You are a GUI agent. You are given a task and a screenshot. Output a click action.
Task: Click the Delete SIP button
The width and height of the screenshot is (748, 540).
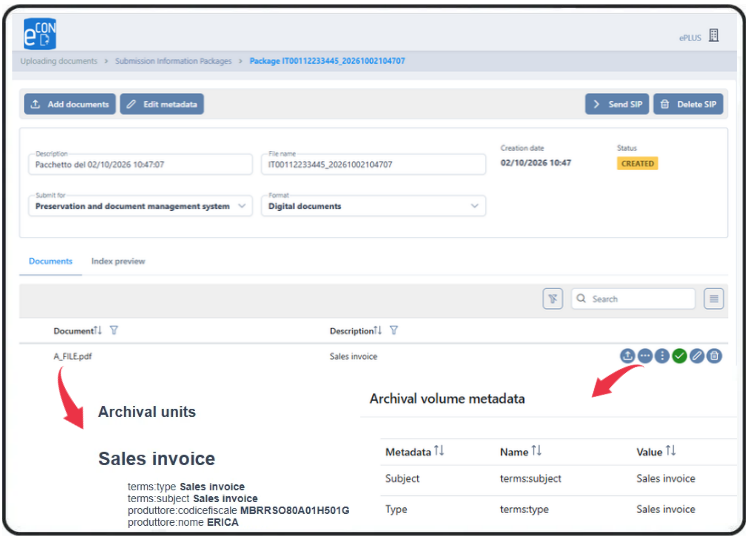click(688, 104)
